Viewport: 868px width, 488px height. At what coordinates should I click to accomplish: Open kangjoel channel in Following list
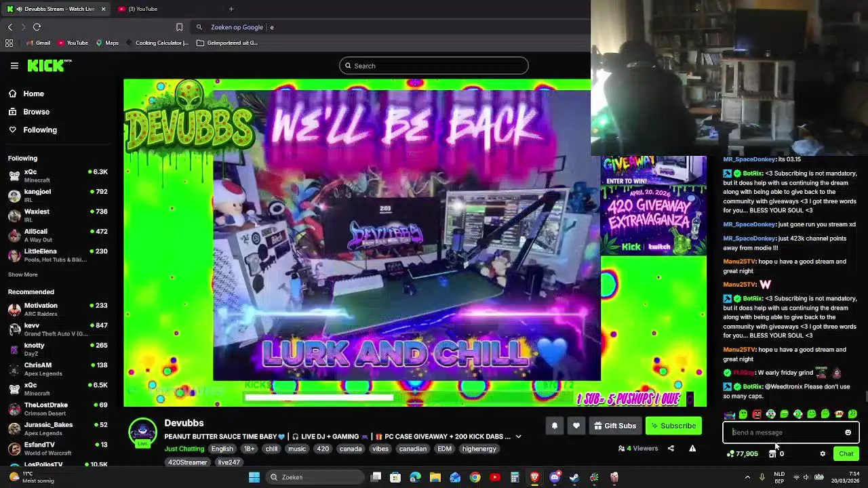tap(58, 195)
